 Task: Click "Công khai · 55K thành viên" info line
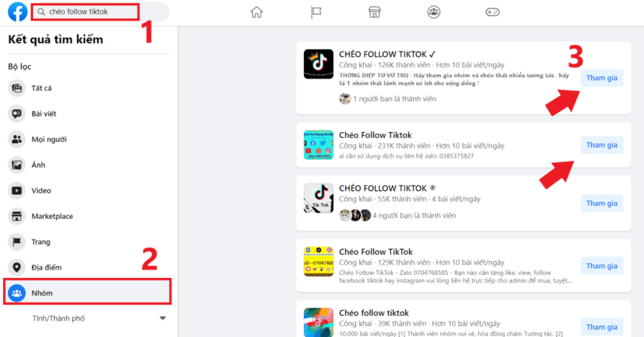tap(410, 199)
